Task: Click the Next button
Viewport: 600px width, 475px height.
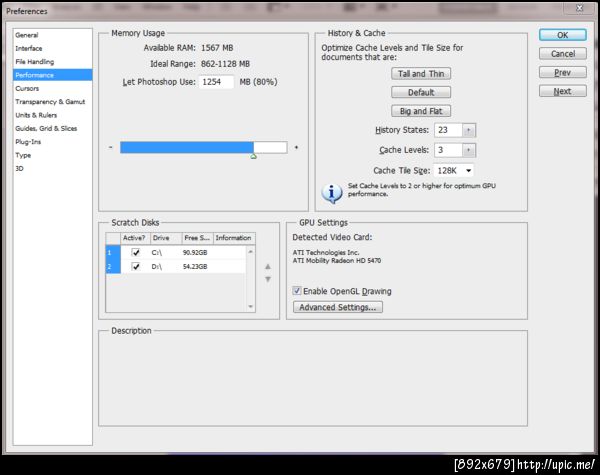Action: click(x=562, y=91)
